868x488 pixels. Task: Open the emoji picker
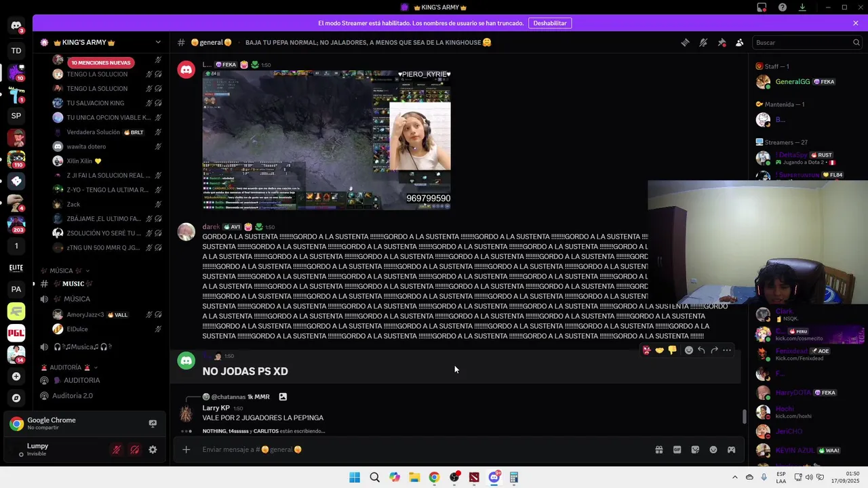(x=713, y=449)
